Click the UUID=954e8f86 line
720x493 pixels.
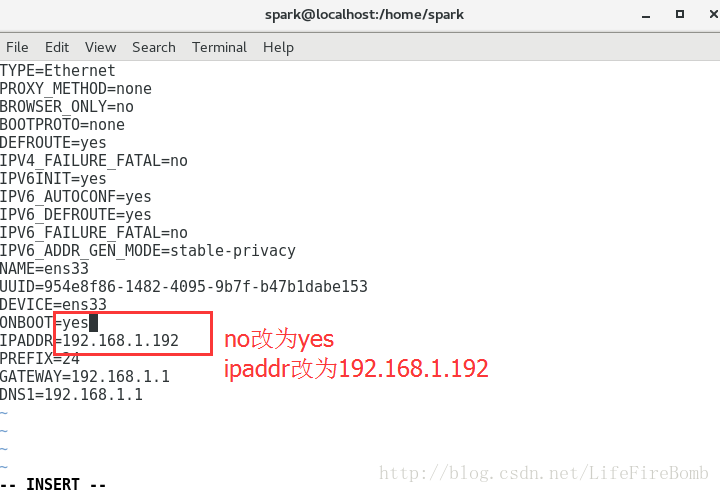coord(184,286)
